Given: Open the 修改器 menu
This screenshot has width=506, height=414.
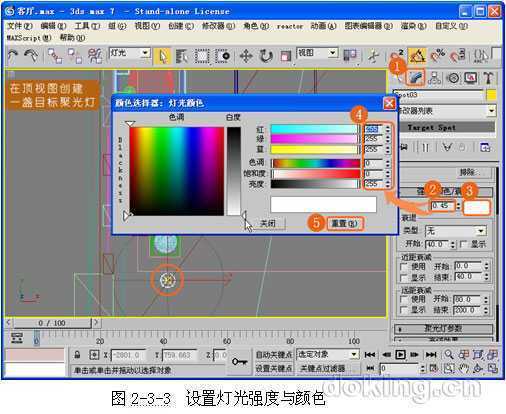Looking at the screenshot, I should tap(219, 26).
